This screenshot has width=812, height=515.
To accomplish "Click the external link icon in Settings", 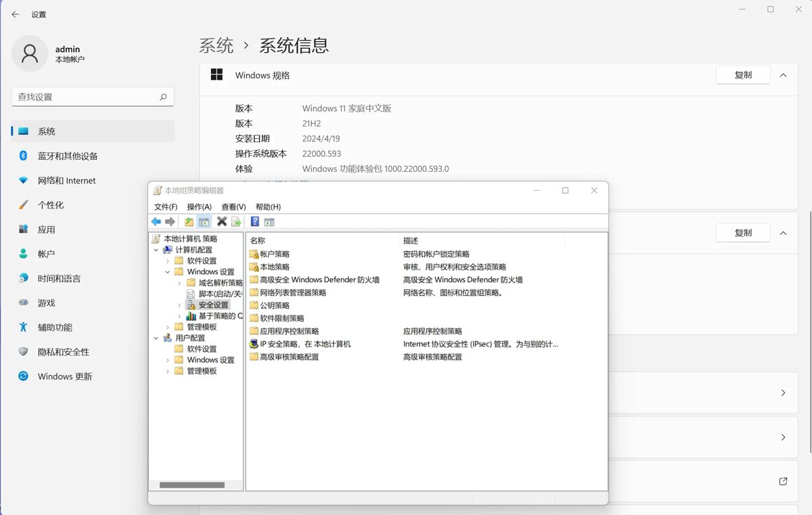I will 783,481.
